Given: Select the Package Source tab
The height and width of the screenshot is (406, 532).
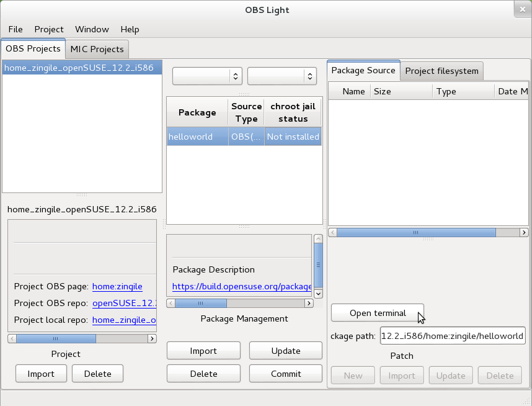Looking at the screenshot, I should click(x=363, y=70).
